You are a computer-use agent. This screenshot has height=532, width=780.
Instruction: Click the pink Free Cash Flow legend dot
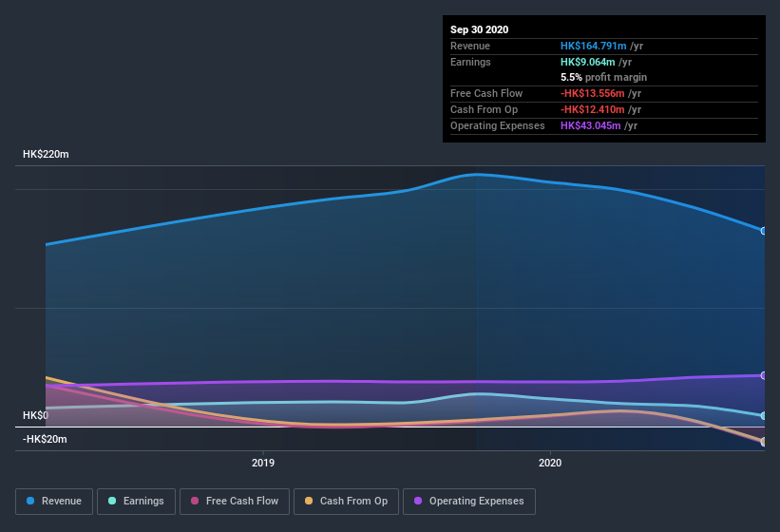[x=195, y=501]
